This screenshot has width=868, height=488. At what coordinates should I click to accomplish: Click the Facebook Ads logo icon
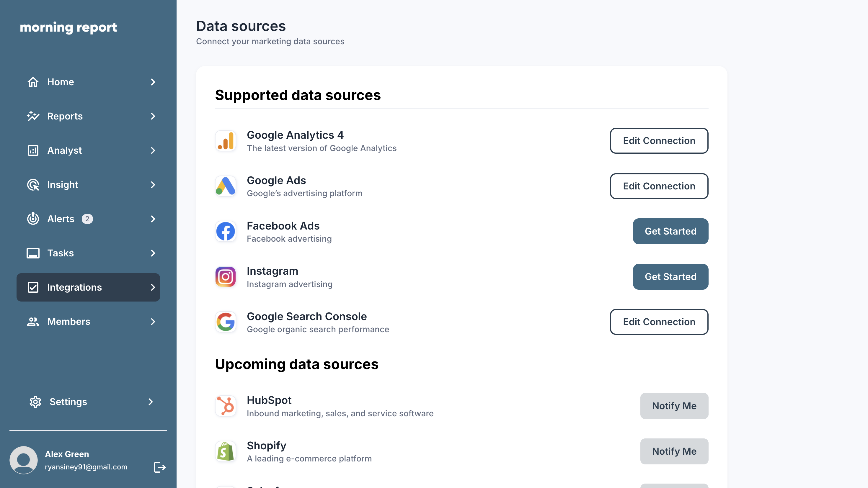click(226, 231)
